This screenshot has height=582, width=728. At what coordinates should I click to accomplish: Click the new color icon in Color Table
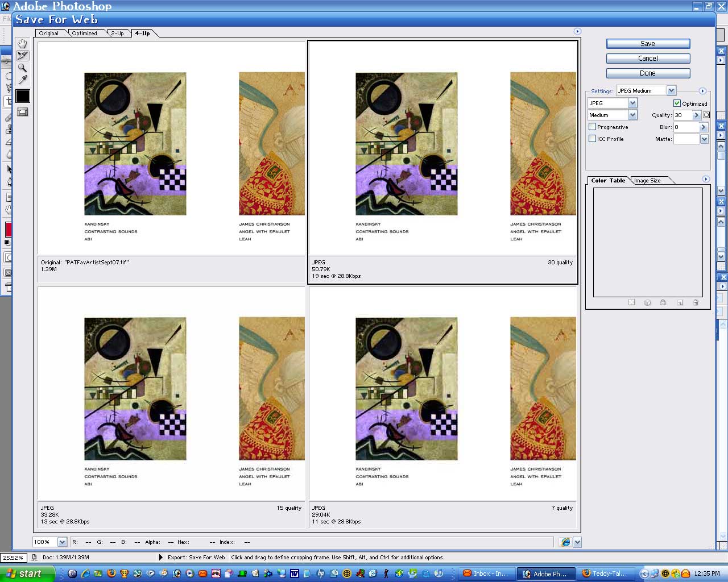[680, 302]
